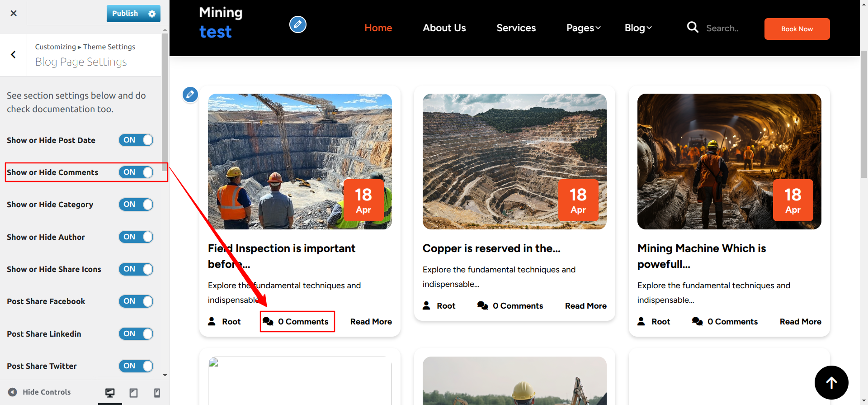Screen dimensions: 868x405
Task: Click the scroll-to-top arrow button
Action: tap(831, 382)
